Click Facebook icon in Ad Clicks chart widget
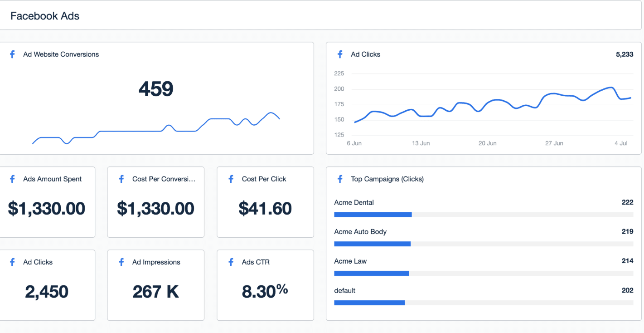This screenshot has height=333, width=644. tap(340, 54)
